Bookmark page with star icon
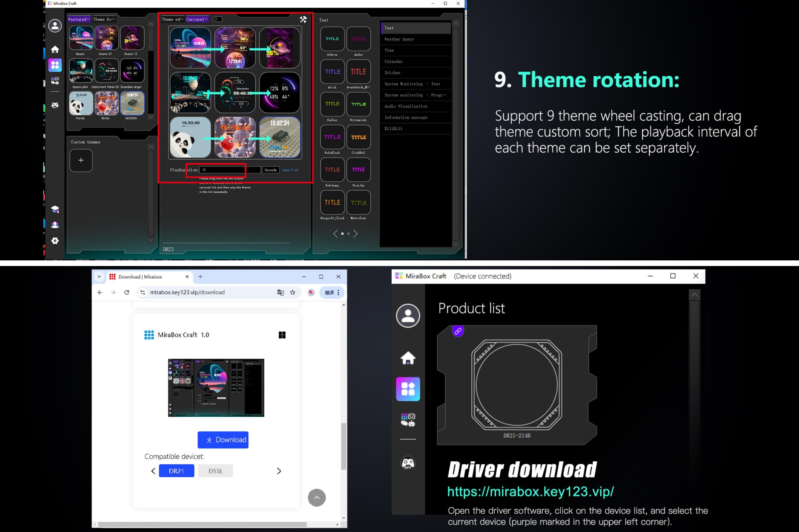Viewport: 799px width, 532px height. (x=292, y=293)
